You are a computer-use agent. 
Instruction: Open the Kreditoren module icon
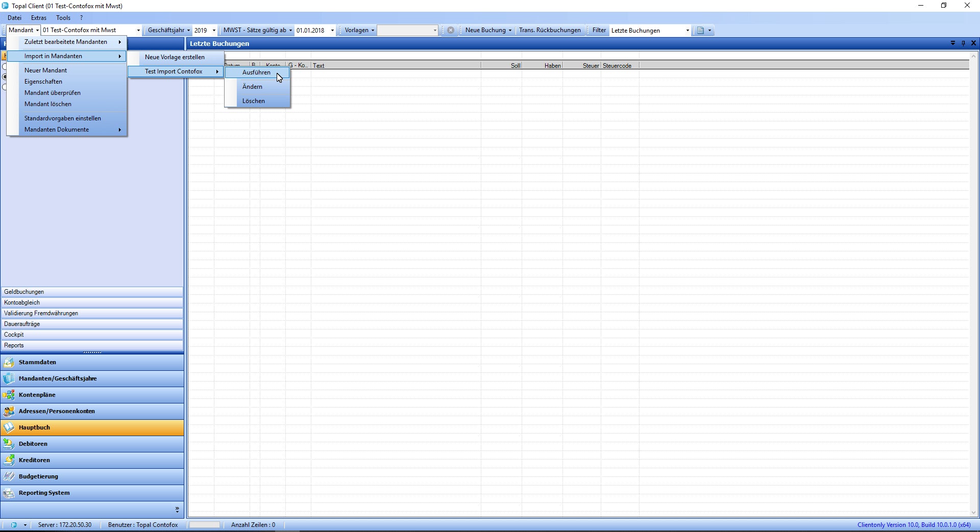(9, 460)
